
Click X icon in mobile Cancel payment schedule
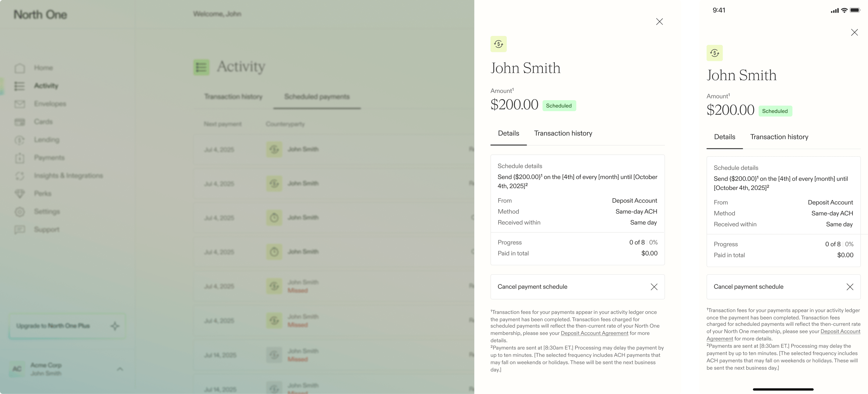(850, 287)
